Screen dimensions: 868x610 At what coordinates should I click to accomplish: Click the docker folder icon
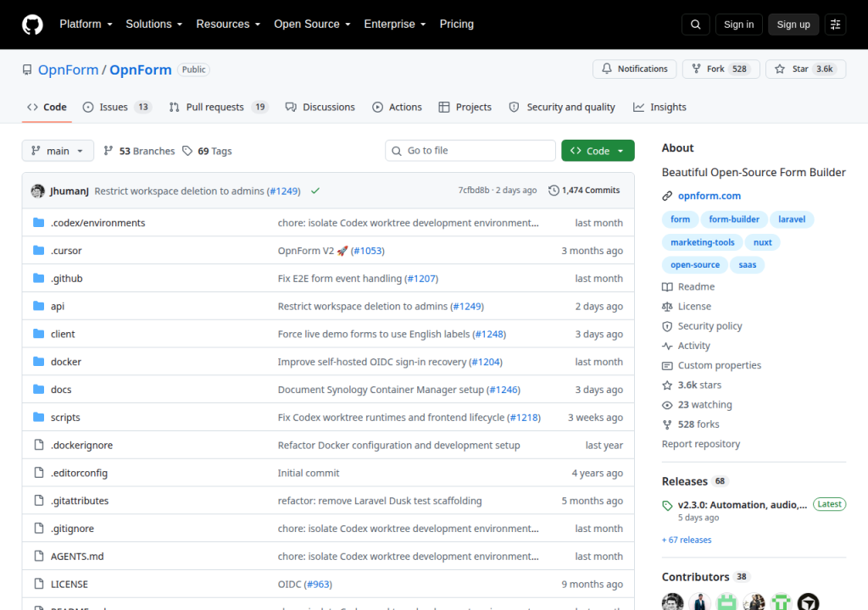coord(39,362)
